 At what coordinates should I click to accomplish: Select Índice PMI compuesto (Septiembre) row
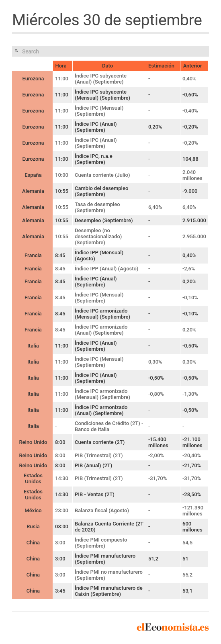[110, 543]
